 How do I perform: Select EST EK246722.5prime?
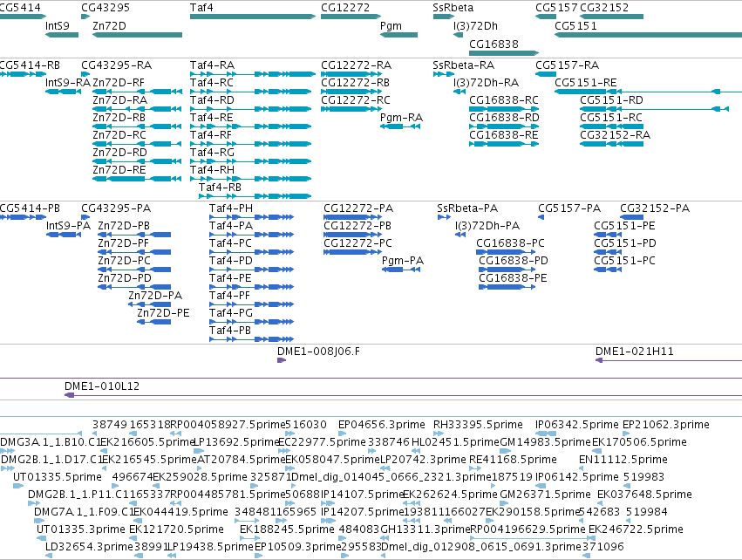[591, 537]
